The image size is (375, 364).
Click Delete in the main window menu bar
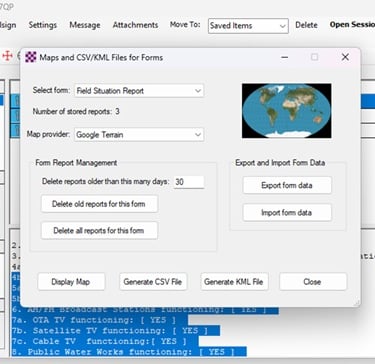(306, 25)
